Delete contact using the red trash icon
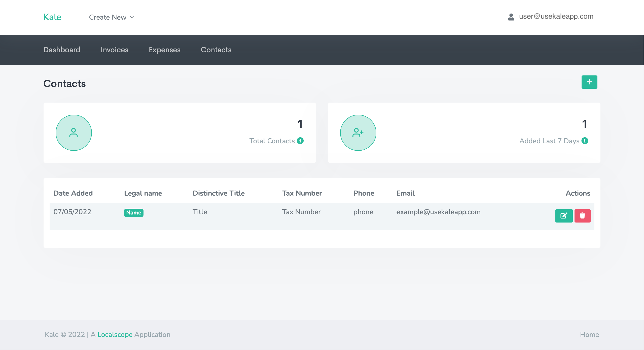This screenshot has width=644, height=350. (582, 216)
